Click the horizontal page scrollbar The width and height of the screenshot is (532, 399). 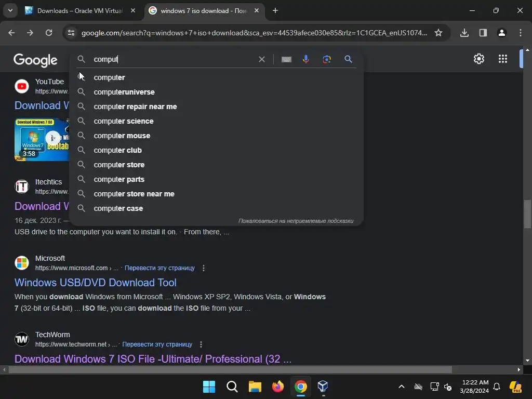[230, 370]
